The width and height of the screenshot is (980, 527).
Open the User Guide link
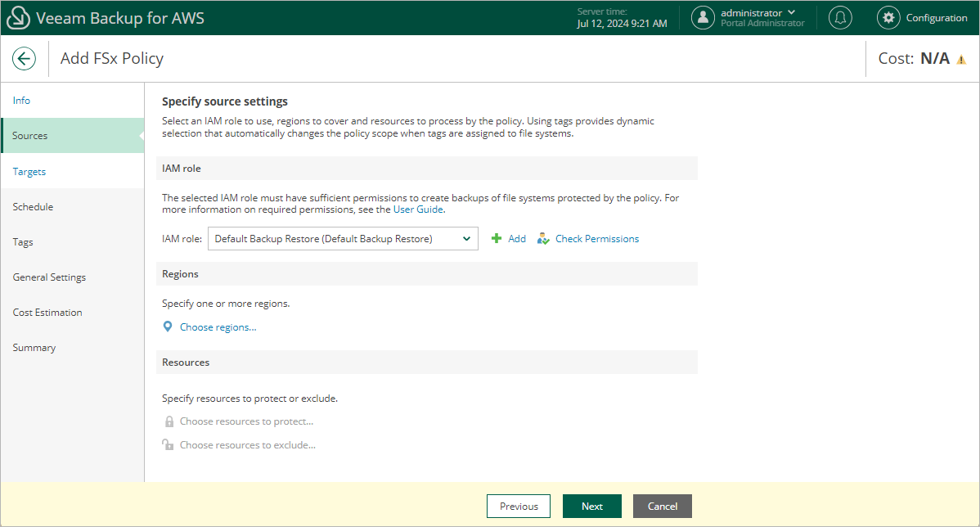(x=418, y=209)
